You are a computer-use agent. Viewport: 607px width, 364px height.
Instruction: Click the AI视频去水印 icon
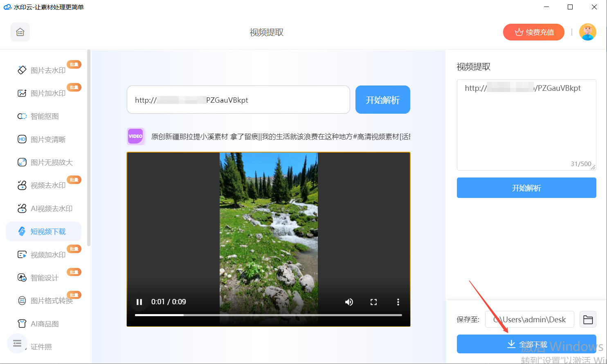22,209
